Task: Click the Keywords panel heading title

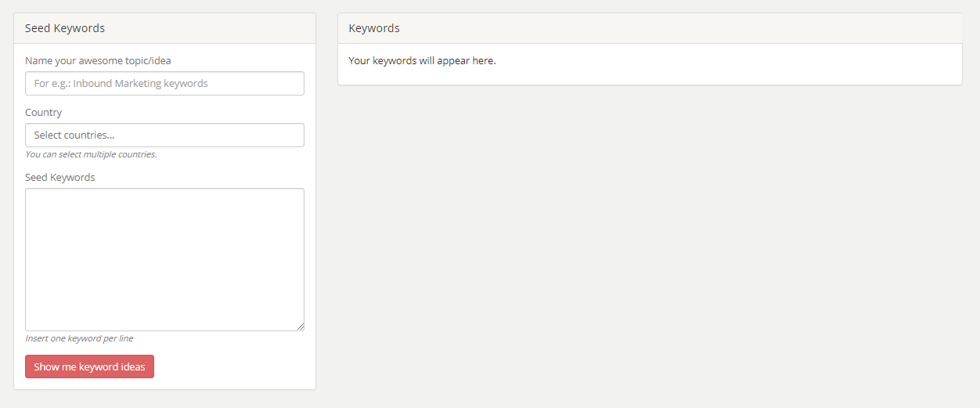Action: tap(374, 28)
